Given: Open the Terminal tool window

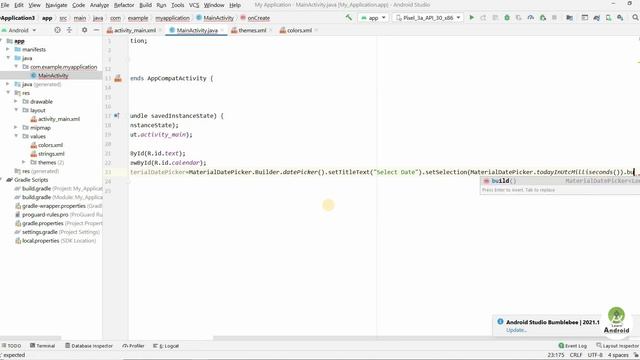Looking at the screenshot, I should coord(42,346).
